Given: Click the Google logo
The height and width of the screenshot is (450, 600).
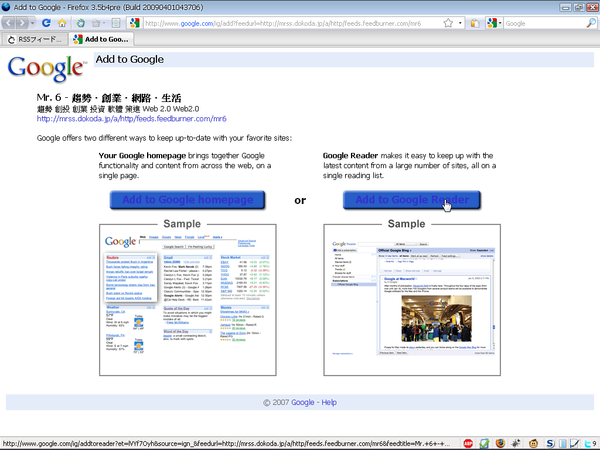Looking at the screenshot, I should (x=46, y=68).
